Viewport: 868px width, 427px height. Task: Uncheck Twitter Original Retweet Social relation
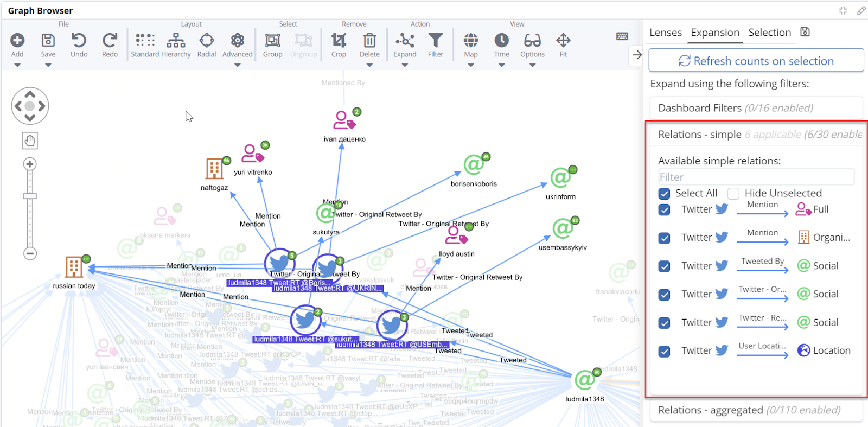(664, 295)
